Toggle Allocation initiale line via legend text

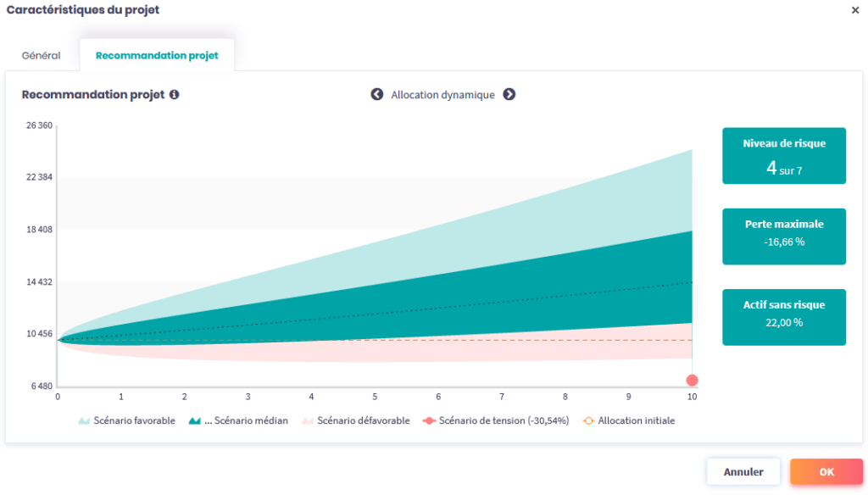pos(636,421)
